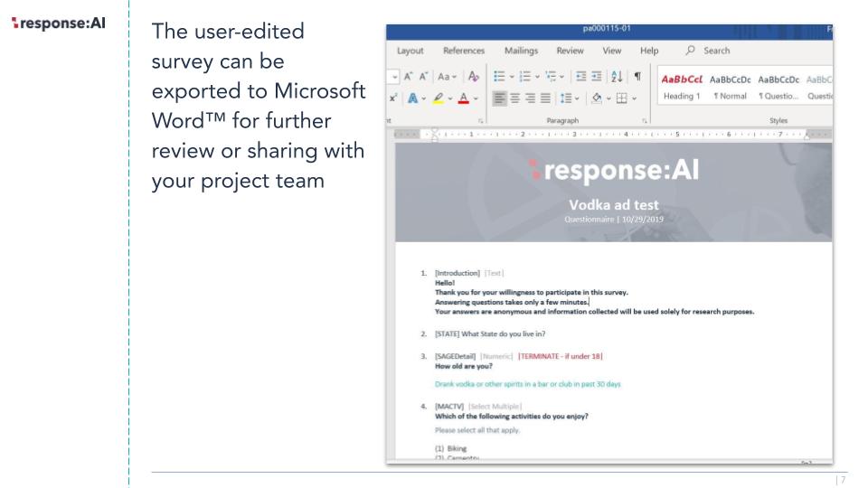Apply the Questio... style
The width and height of the screenshot is (868, 488).
point(778,88)
